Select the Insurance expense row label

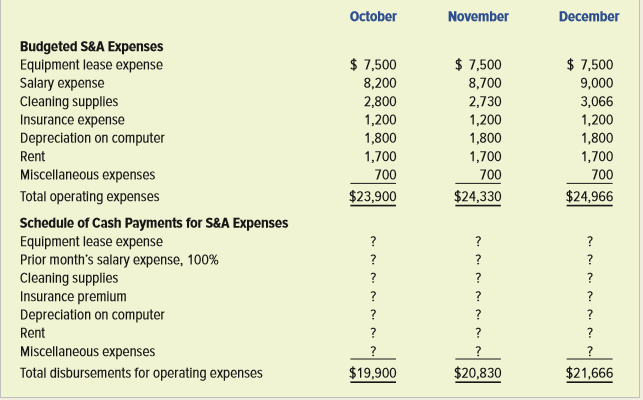pyautogui.click(x=72, y=120)
